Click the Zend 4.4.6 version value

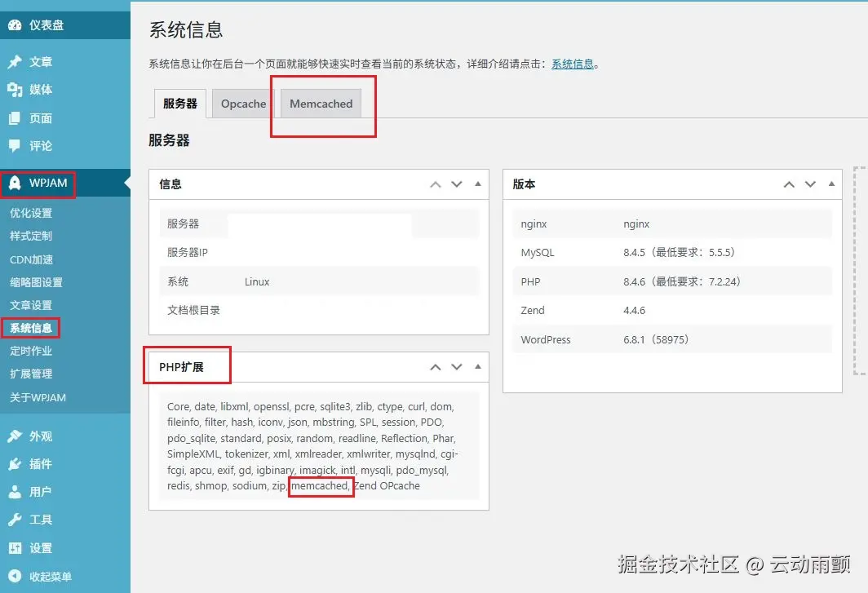(635, 311)
